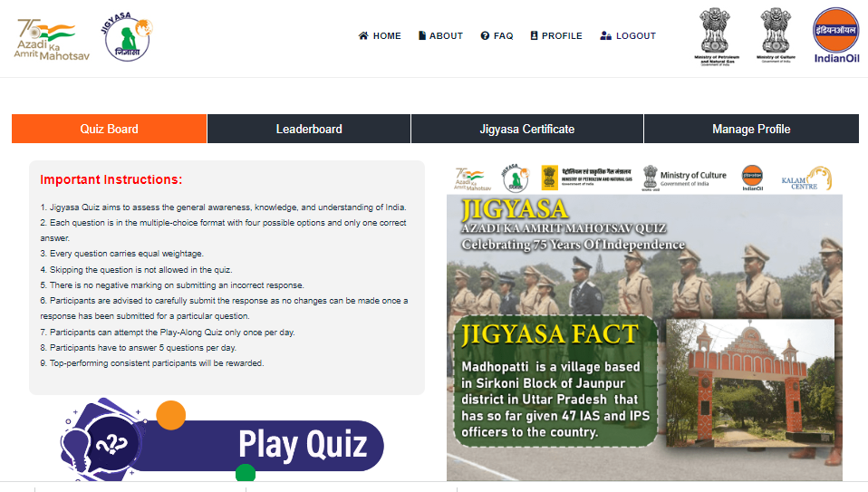Click the Azadi Ka Amrit Mahotsav header logo
Screen dimensions: 868x492
coord(52,39)
